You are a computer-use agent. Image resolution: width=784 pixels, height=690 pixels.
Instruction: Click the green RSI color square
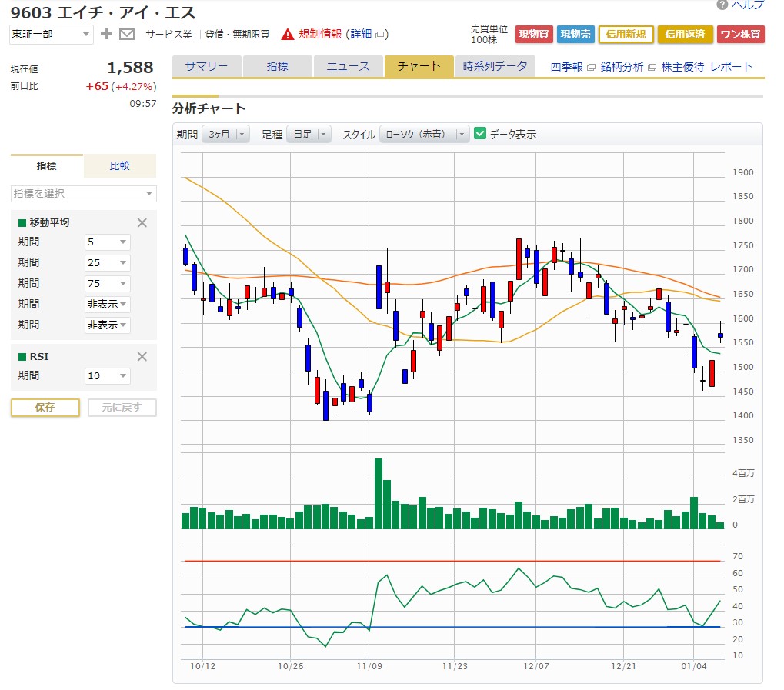pyautogui.click(x=22, y=356)
